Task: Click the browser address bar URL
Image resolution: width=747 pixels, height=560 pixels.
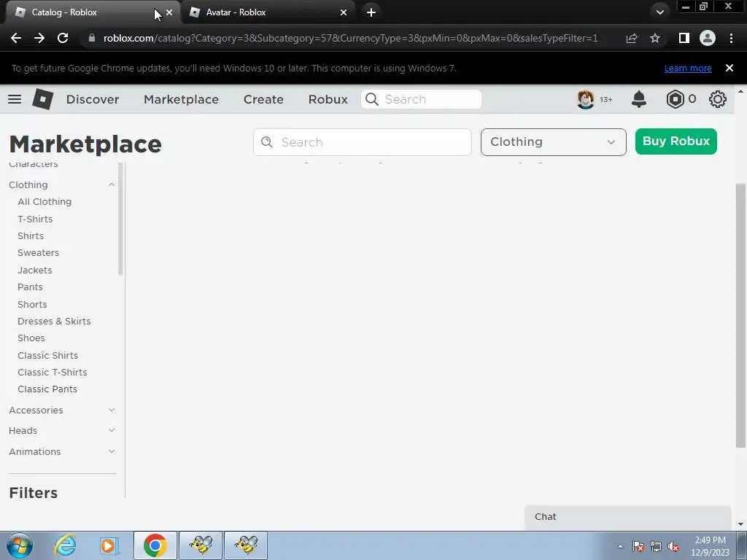Action: [x=351, y=38]
